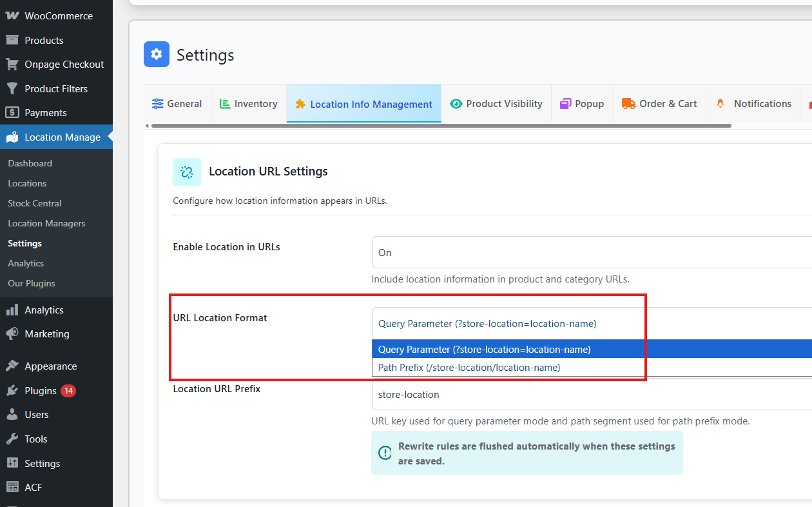Open Settings under Location Manage submenu

[24, 243]
